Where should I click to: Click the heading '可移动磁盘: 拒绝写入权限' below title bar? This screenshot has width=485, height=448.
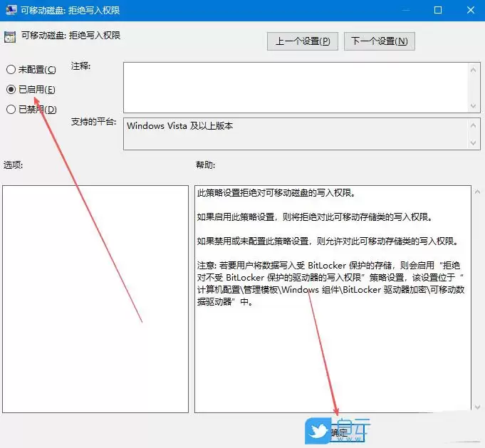tap(71, 36)
